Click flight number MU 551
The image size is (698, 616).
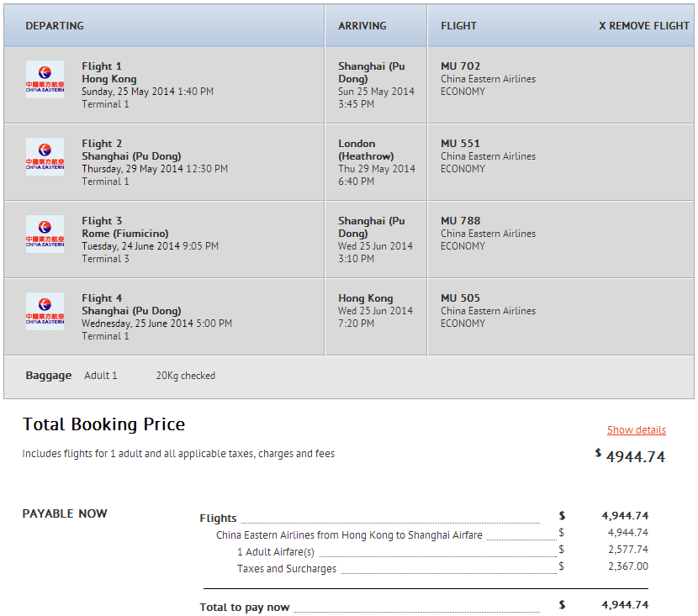pos(461,144)
